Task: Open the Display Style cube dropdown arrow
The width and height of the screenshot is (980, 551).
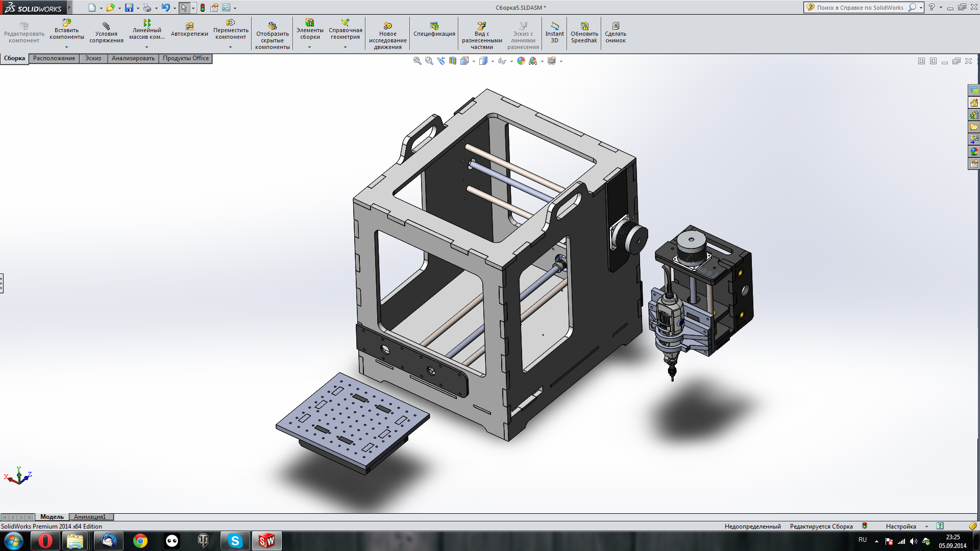Action: coord(493,61)
